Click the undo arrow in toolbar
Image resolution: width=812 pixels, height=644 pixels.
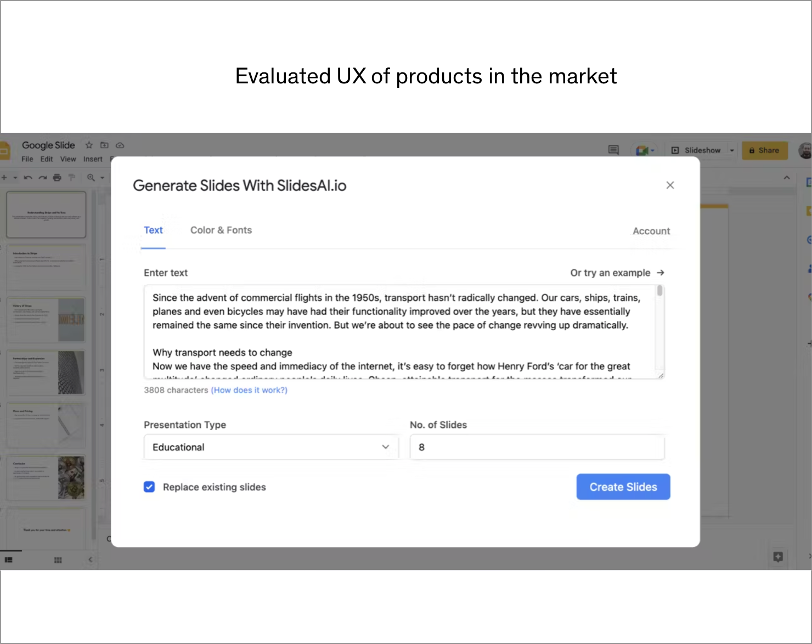coord(28,178)
